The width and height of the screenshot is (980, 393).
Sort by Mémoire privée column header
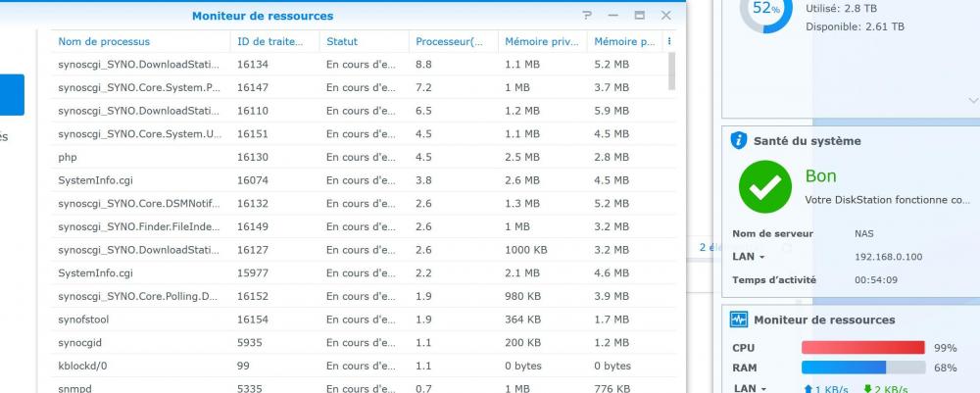click(x=539, y=41)
